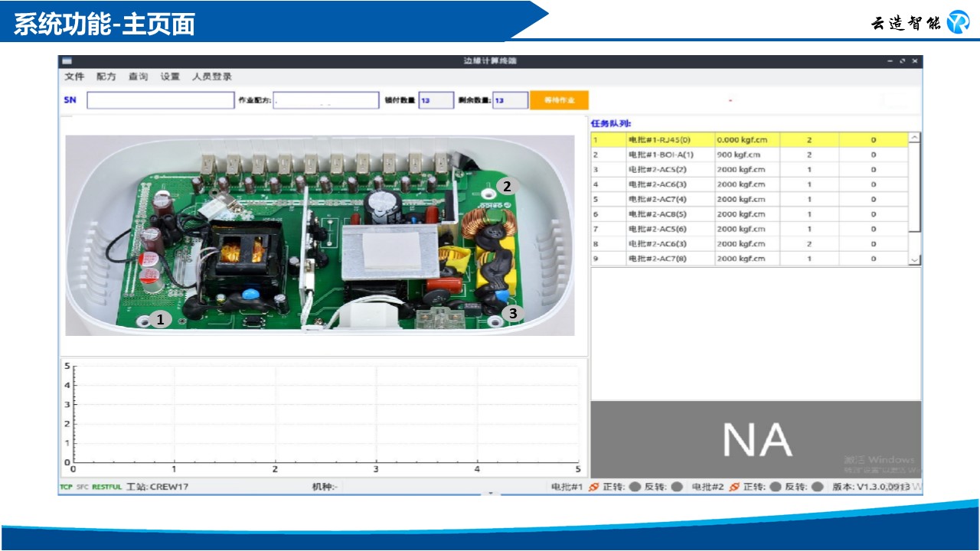Screen dimensions: 980x551
Task: Toggle 电批#2 正转 indicator
Action: point(776,487)
